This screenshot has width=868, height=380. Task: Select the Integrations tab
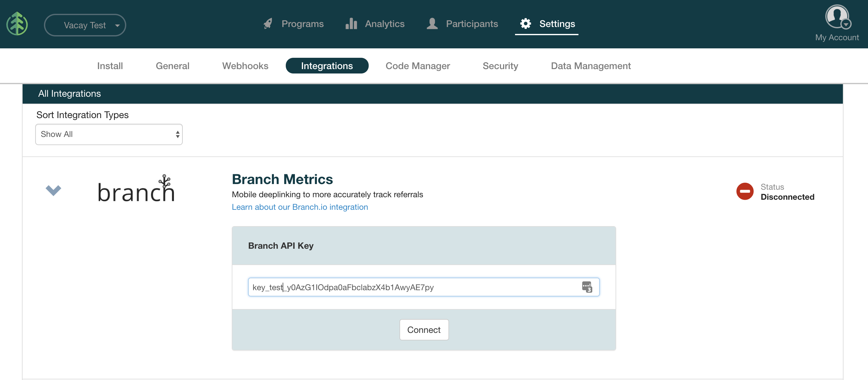point(327,66)
